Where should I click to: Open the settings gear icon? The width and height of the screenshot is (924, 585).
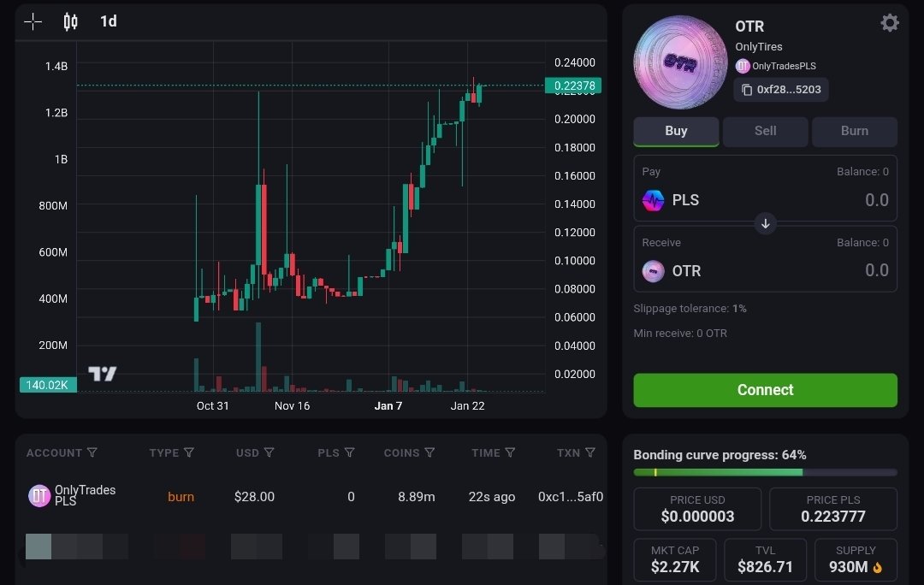point(889,23)
